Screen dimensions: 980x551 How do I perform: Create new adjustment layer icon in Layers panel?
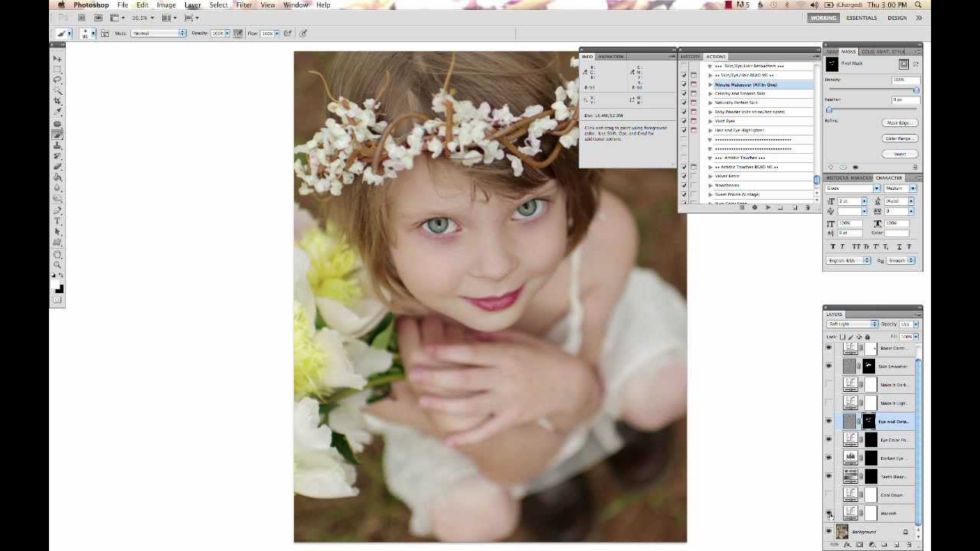[x=872, y=544]
